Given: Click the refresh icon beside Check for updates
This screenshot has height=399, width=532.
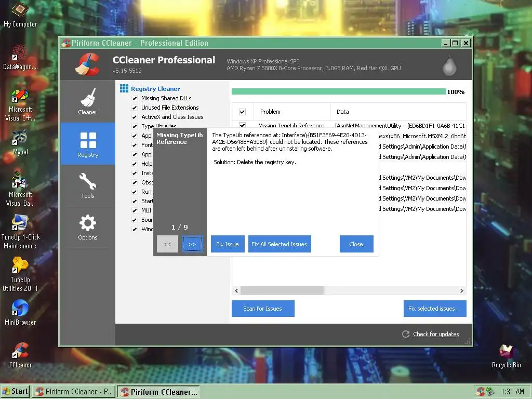Looking at the screenshot, I should [x=405, y=334].
